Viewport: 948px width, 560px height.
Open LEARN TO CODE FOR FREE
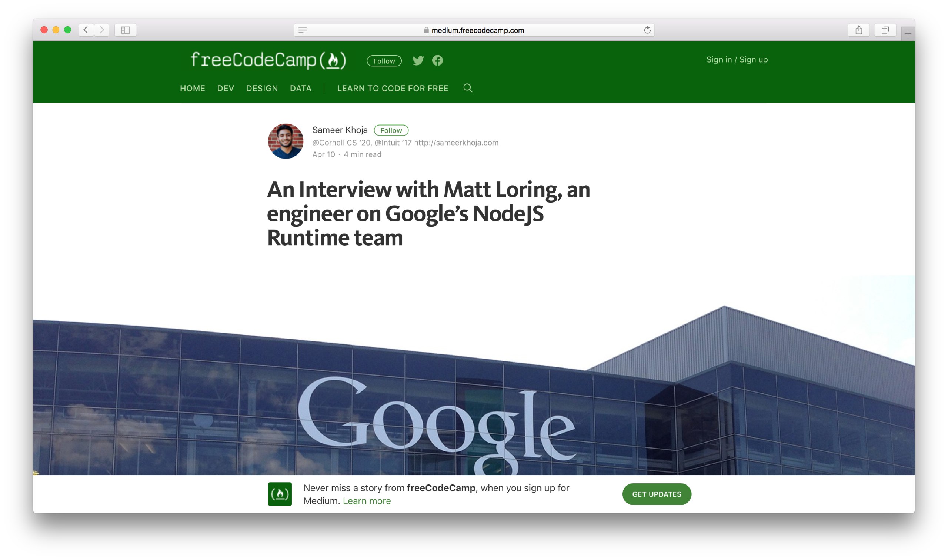393,88
